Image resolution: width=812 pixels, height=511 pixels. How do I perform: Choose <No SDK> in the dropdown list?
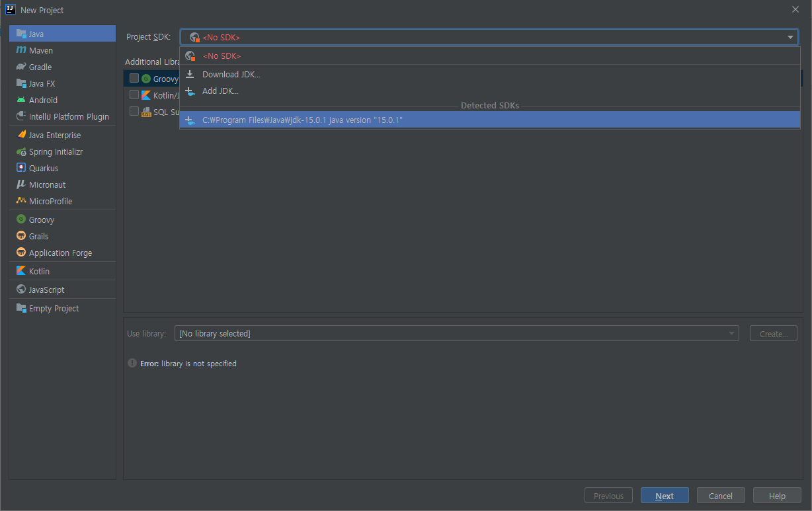[x=490, y=56]
